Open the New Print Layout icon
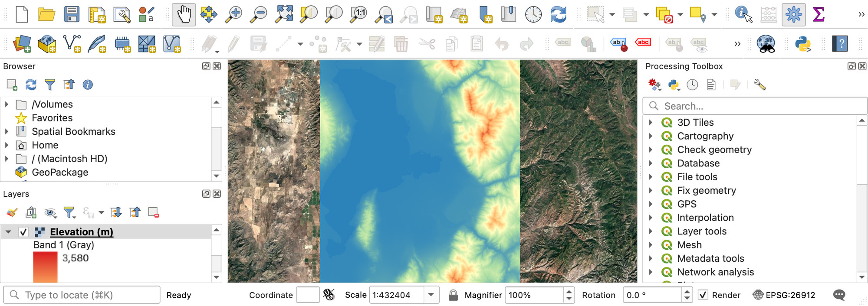The height and width of the screenshot is (306, 868). (97, 14)
